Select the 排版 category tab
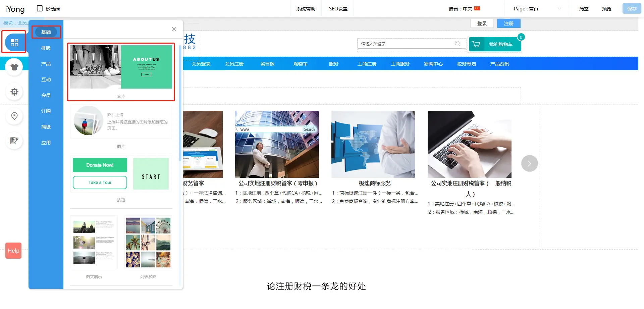Viewport: 644px width, 309px height. (x=46, y=48)
